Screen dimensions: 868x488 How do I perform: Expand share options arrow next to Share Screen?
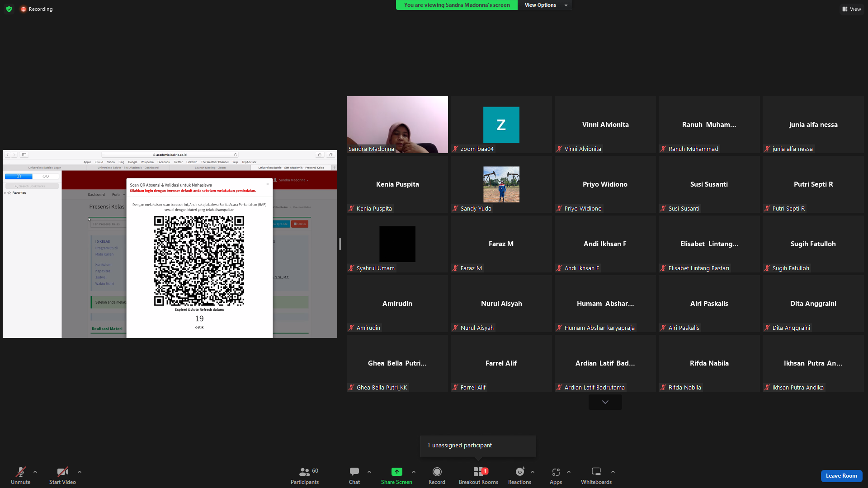[x=414, y=472]
